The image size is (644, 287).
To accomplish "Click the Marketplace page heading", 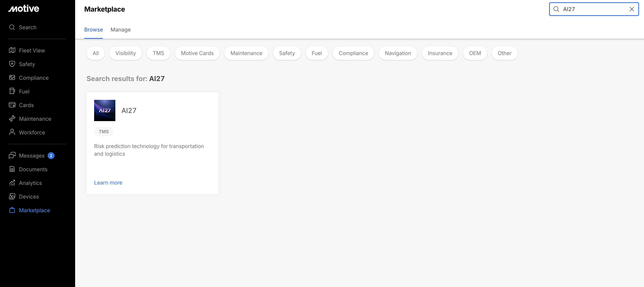I will click(x=105, y=9).
